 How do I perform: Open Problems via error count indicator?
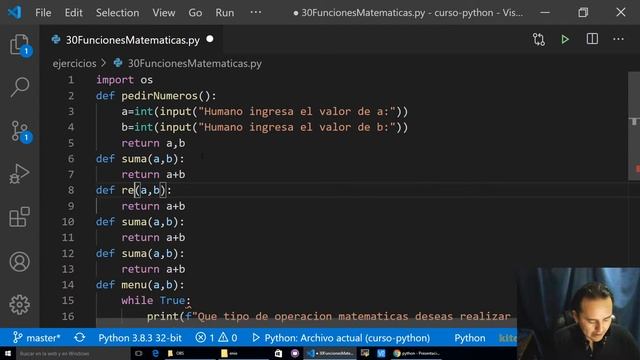coord(204,338)
